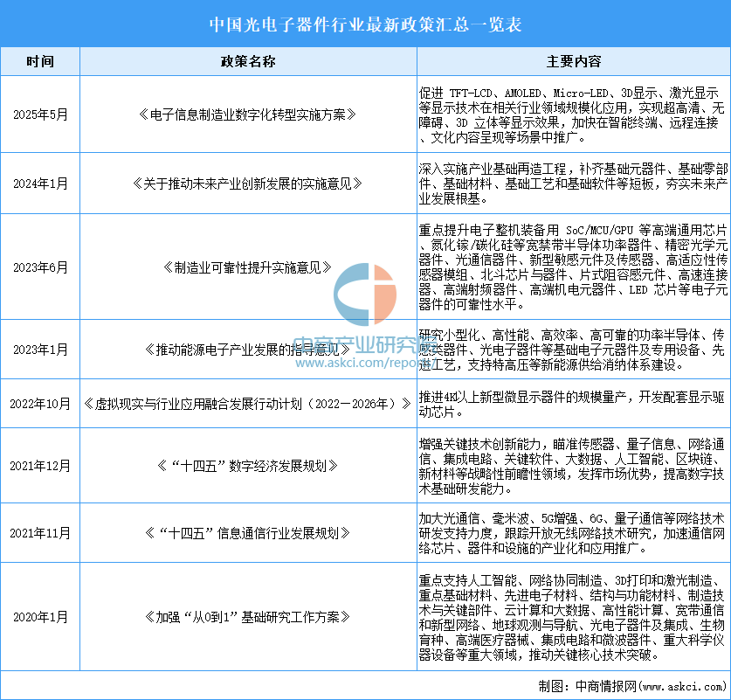Screen dimensions: 731x700
Task: Select policy 《"十四五"信息通信行业发展规划》
Action: coord(248,532)
